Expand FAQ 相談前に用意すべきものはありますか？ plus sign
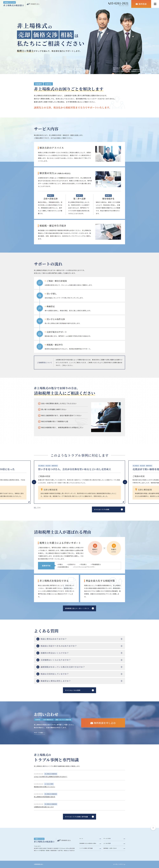Screen dimensions: 159x868 121,646
